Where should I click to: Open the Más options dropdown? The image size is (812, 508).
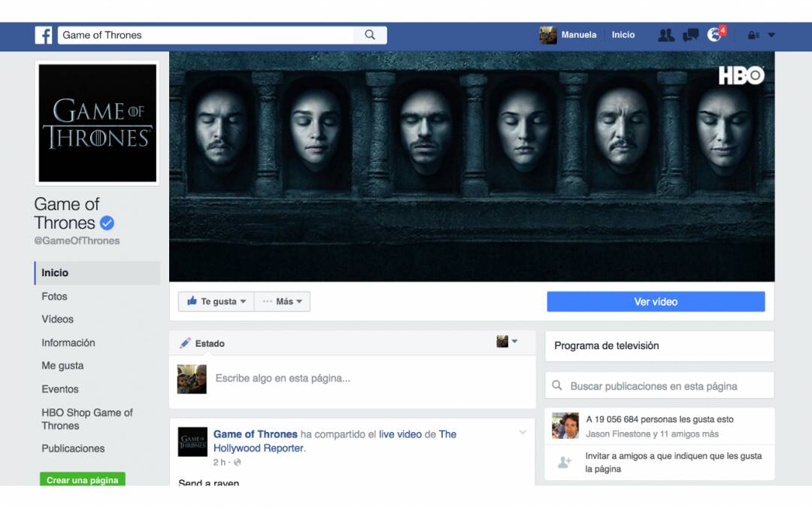click(x=282, y=301)
